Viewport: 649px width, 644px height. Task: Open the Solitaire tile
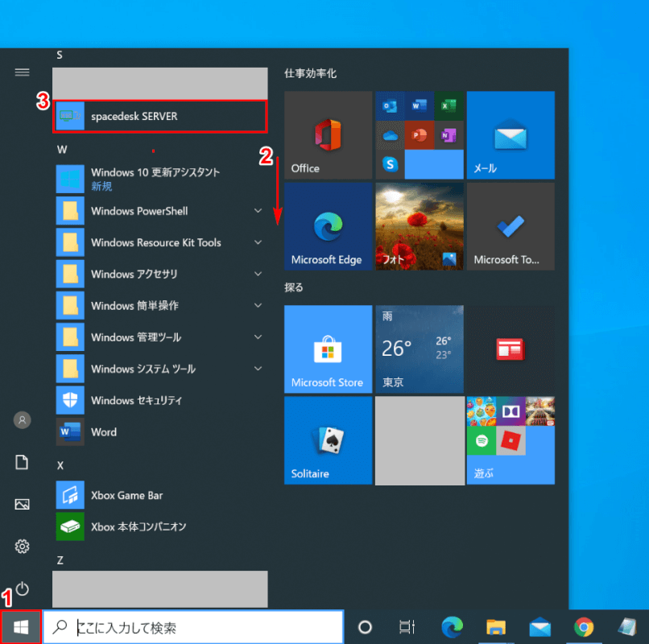329,440
